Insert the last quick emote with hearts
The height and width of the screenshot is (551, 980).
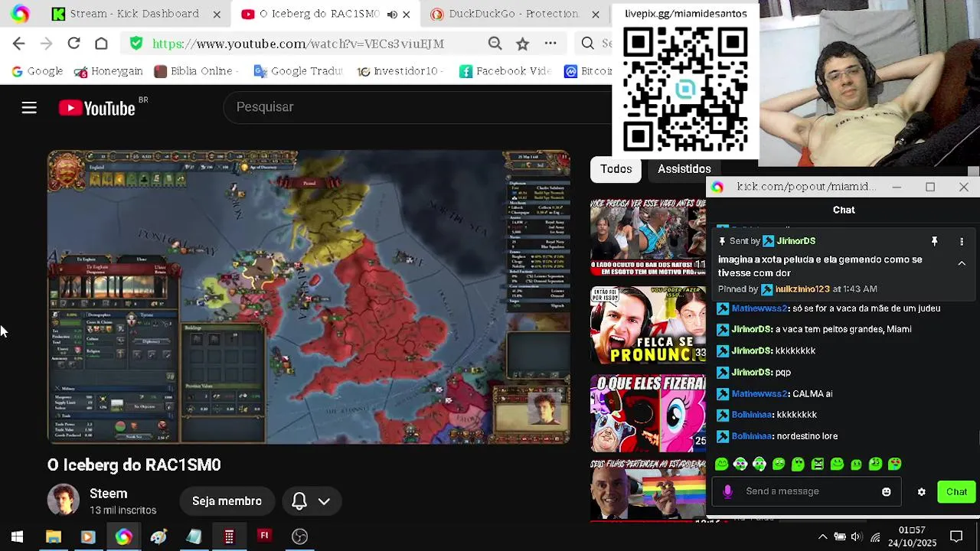point(894,464)
